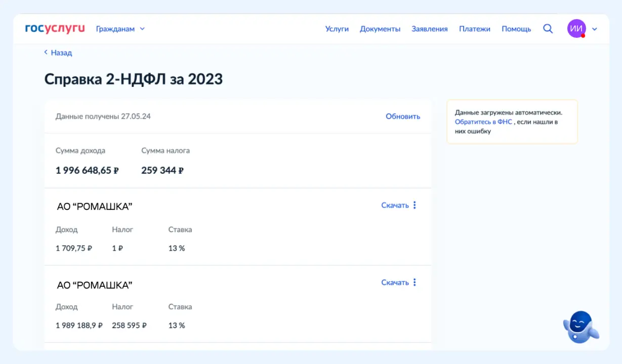Click the Госуслуги logo

click(x=55, y=29)
